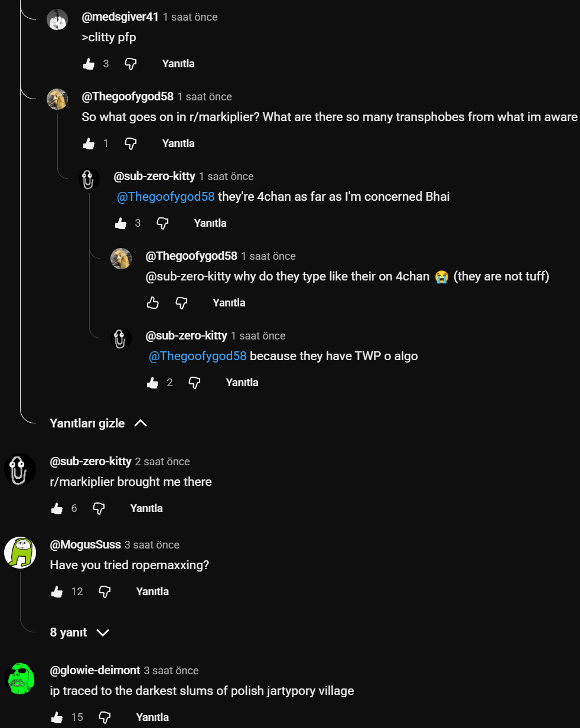The height and width of the screenshot is (728, 580).
Task: Like Thegoofygod58's "not tuff" reply
Action: point(153,303)
